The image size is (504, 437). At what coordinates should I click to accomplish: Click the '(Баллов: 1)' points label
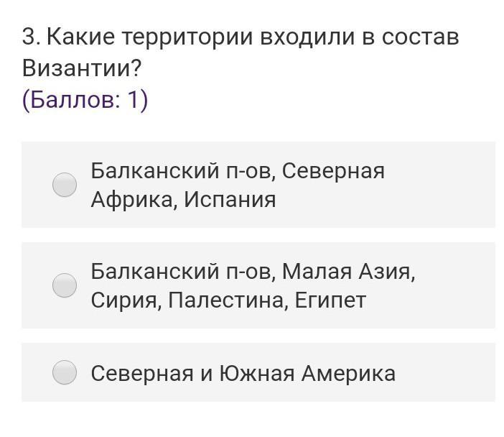tap(85, 100)
